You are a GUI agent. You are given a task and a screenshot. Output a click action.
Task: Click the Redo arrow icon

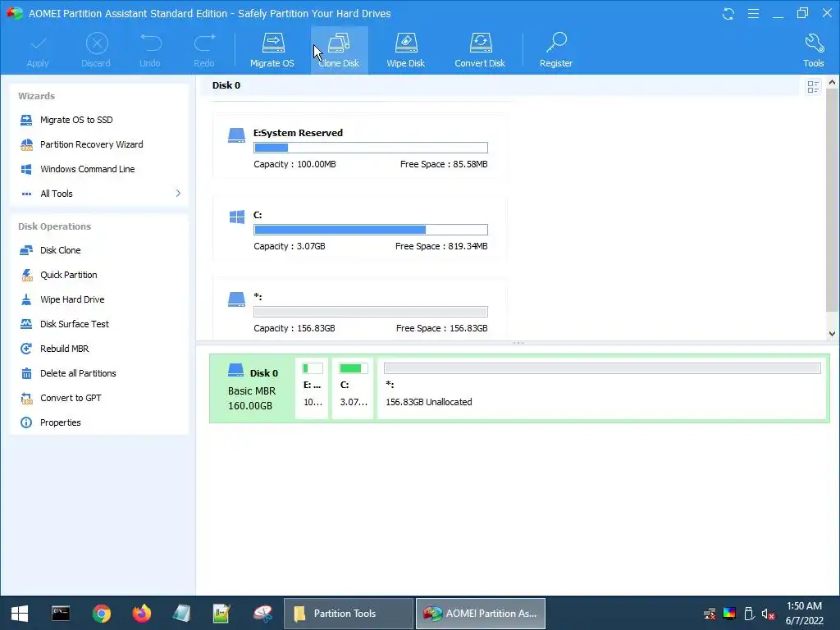pyautogui.click(x=204, y=43)
